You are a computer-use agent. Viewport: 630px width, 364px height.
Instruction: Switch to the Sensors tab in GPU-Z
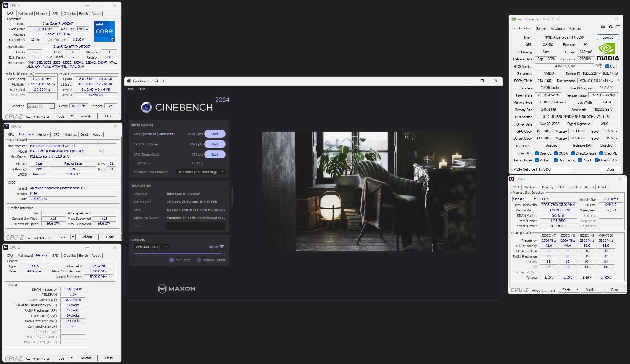[x=541, y=29]
